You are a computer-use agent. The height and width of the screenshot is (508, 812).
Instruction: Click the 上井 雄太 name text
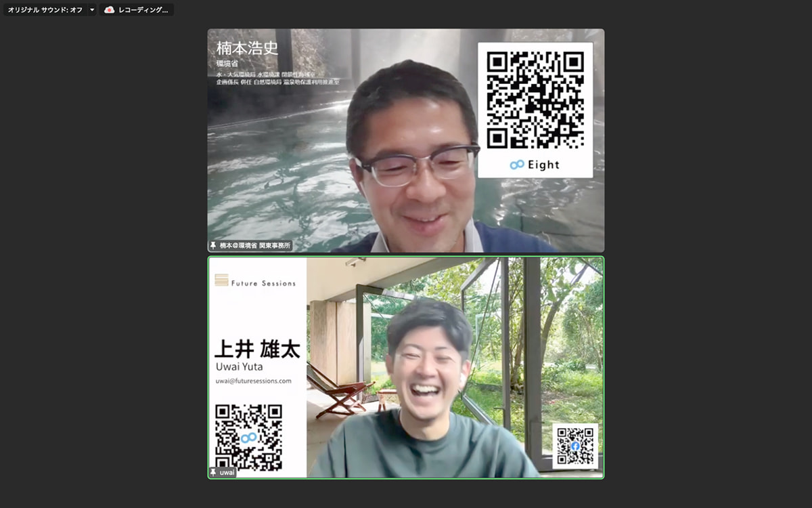coord(257,349)
